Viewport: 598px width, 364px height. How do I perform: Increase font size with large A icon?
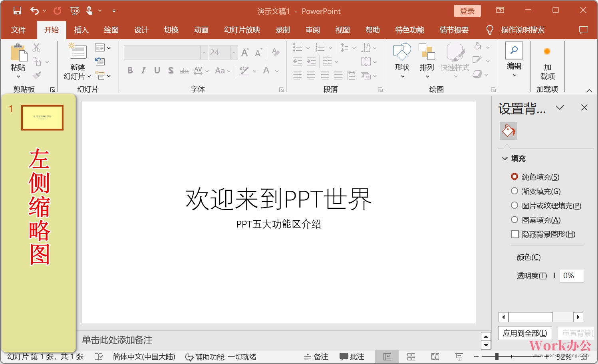click(x=245, y=52)
